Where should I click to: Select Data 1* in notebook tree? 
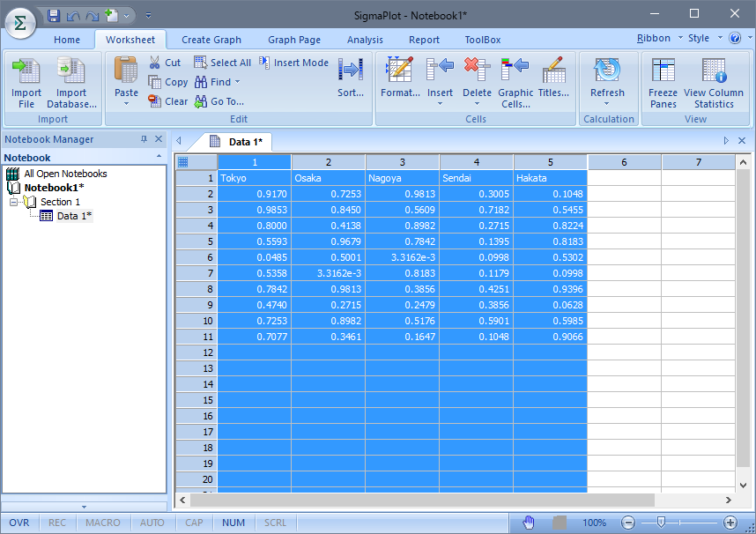[x=74, y=216]
